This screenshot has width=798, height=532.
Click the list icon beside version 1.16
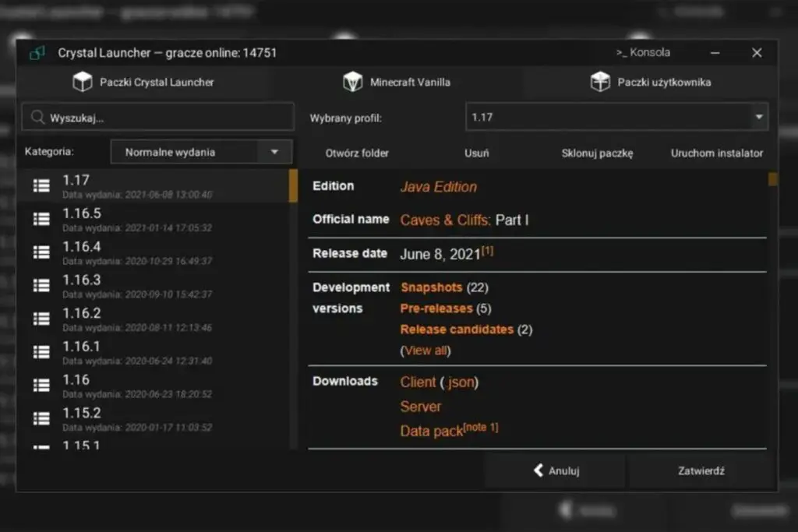coord(41,386)
